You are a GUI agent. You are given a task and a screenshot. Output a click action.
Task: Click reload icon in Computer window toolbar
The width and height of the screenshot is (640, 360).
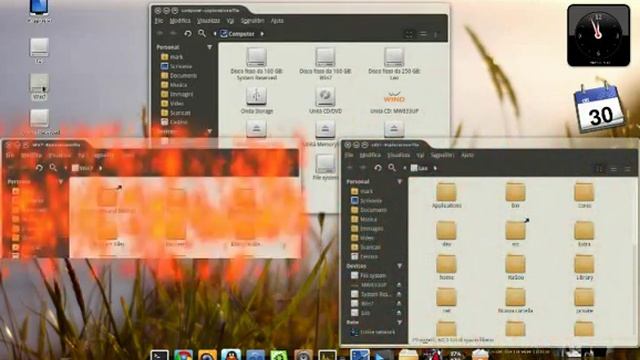tap(188, 34)
